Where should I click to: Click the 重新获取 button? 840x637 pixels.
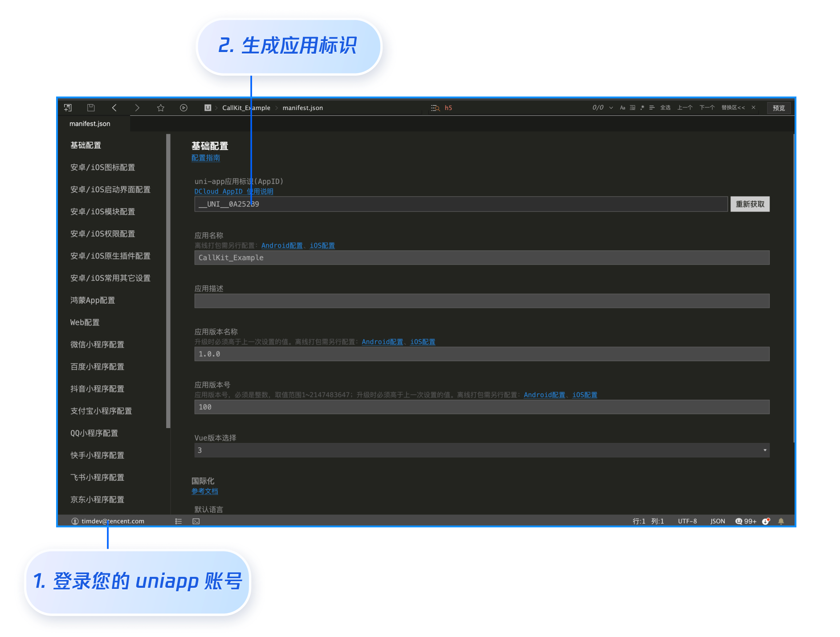(x=750, y=204)
